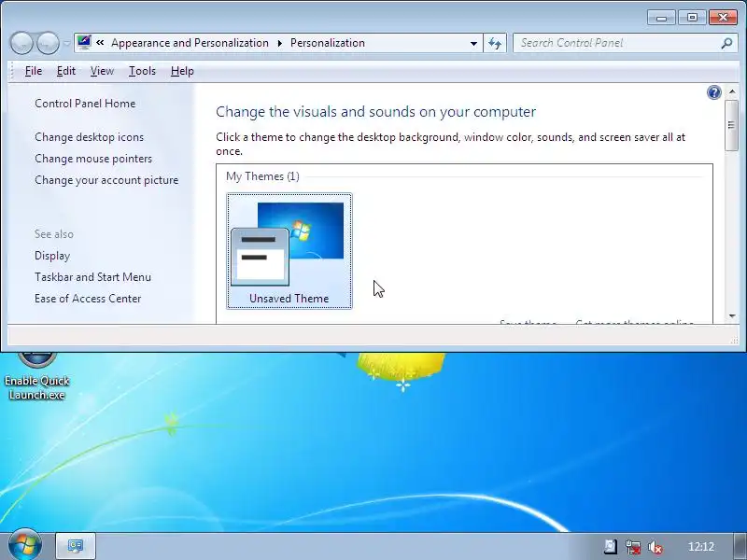The width and height of the screenshot is (747, 560).
Task: Click the scrollbar down arrow
Action: 732,315
